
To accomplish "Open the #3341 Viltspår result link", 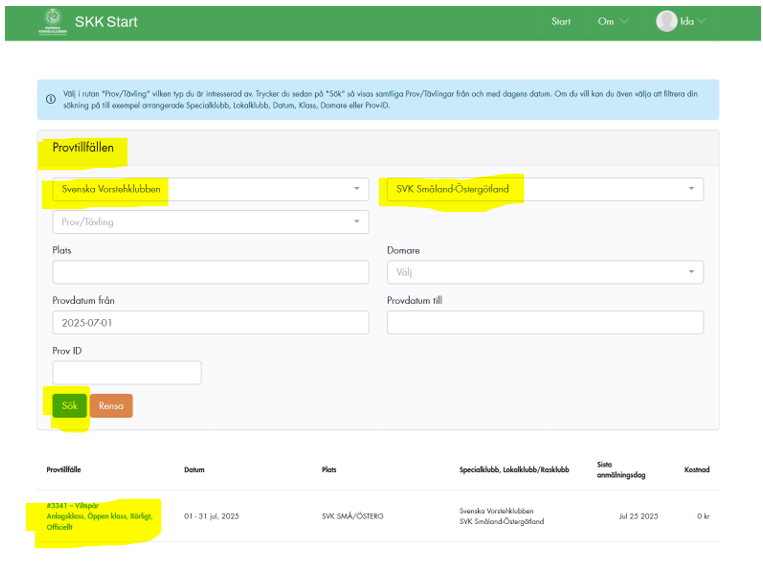I will (x=99, y=516).
